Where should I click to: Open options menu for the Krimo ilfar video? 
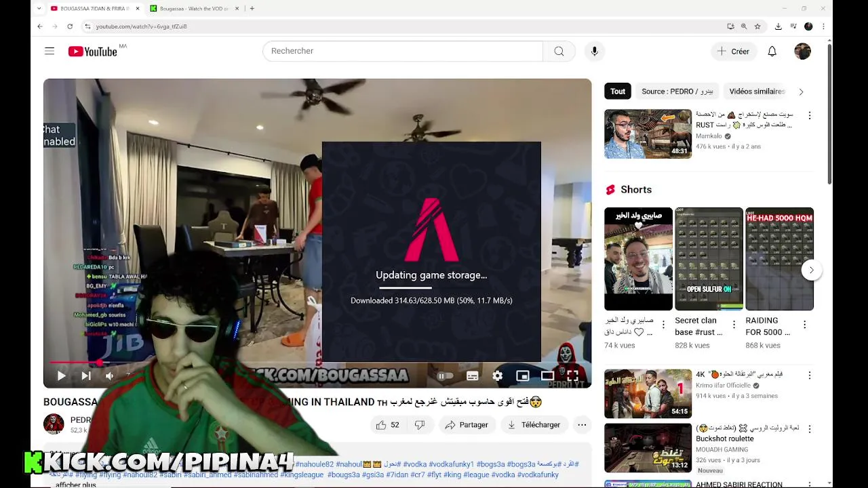click(809, 375)
